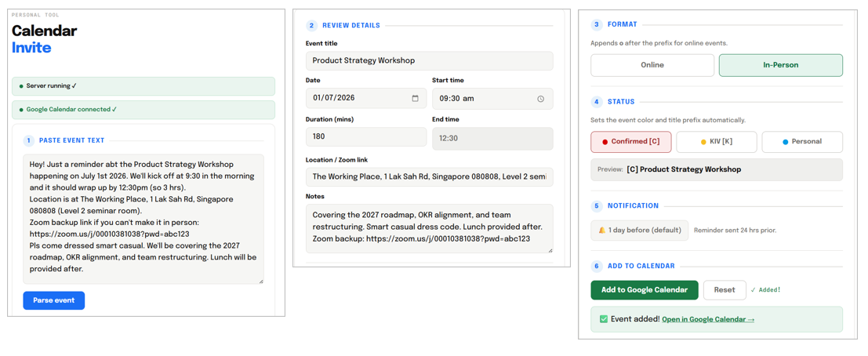Click the Added! confirmation text
Viewport: 868px width, 356px height.
click(x=765, y=289)
